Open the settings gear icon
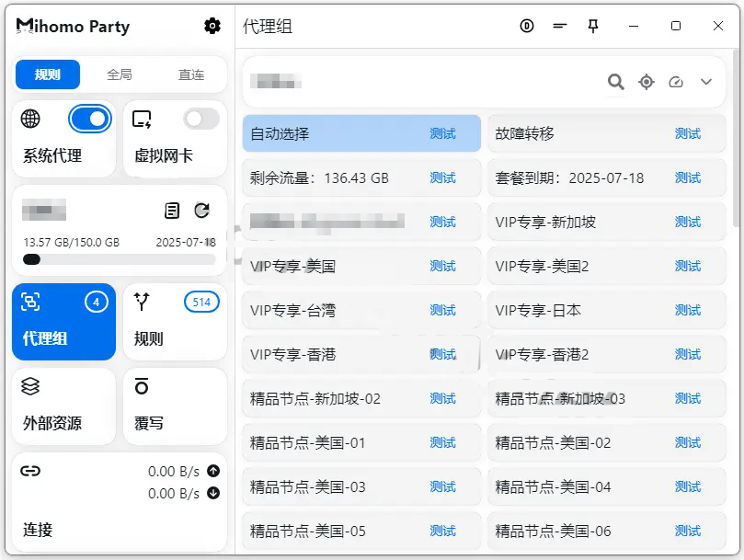This screenshot has width=744, height=560. 212,26
